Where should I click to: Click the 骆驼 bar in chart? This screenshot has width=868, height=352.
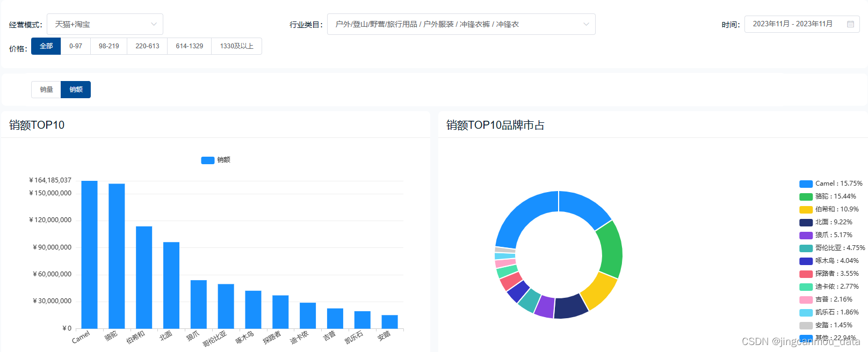[x=117, y=256]
